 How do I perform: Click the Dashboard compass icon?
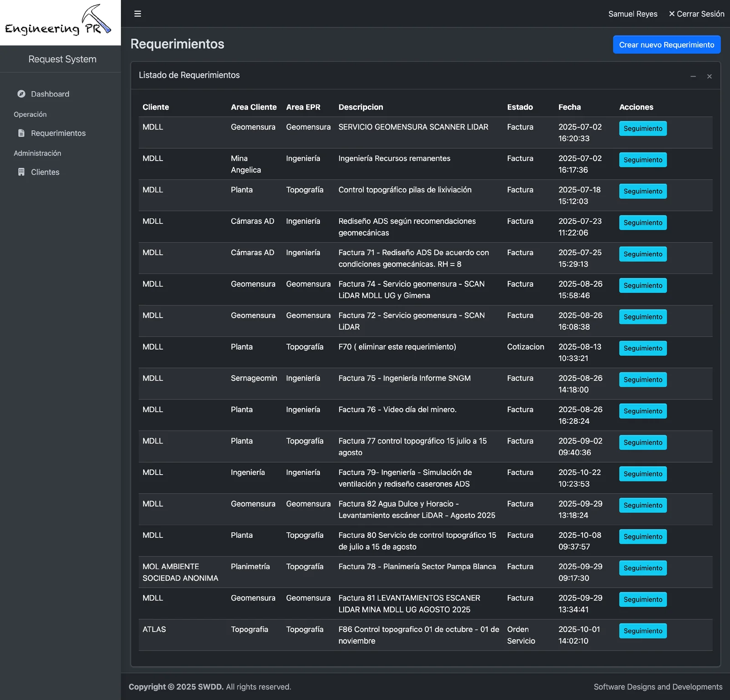[21, 94]
